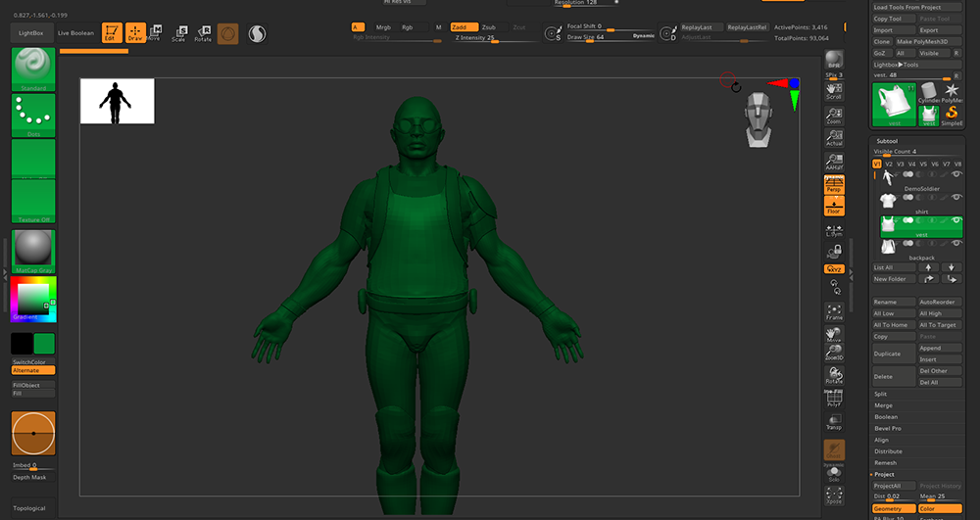The image size is (980, 520).
Task: Toggle Persp perspective view
Action: click(x=834, y=185)
